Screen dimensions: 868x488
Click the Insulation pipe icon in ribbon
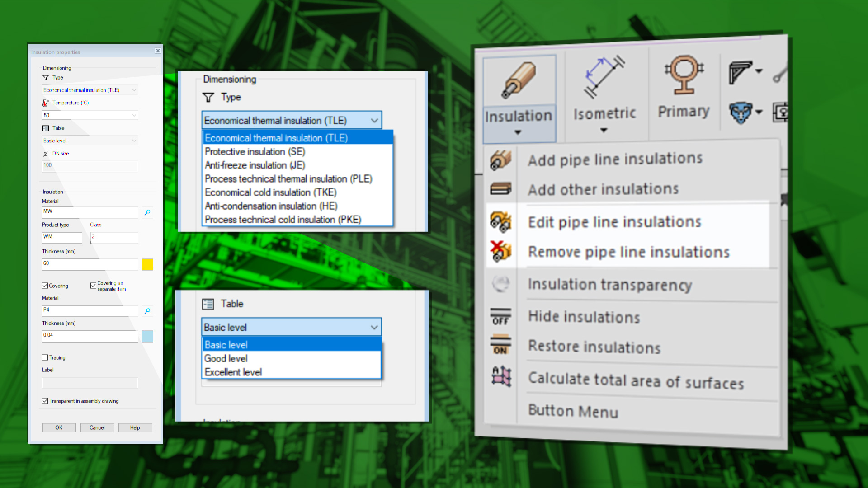pos(519,80)
